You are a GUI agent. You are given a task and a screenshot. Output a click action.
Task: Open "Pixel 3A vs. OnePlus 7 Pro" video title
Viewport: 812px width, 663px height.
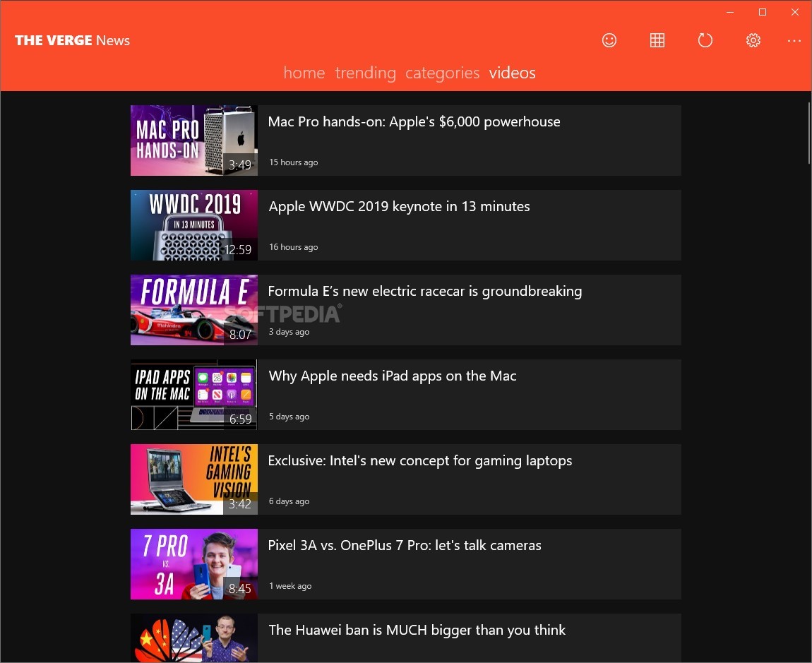pyautogui.click(x=405, y=545)
